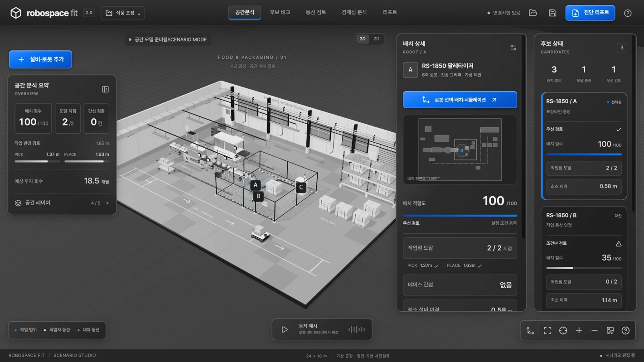Click the robospace fit cube logo
Image resolution: width=644 pixels, height=362 pixels.
tap(16, 13)
